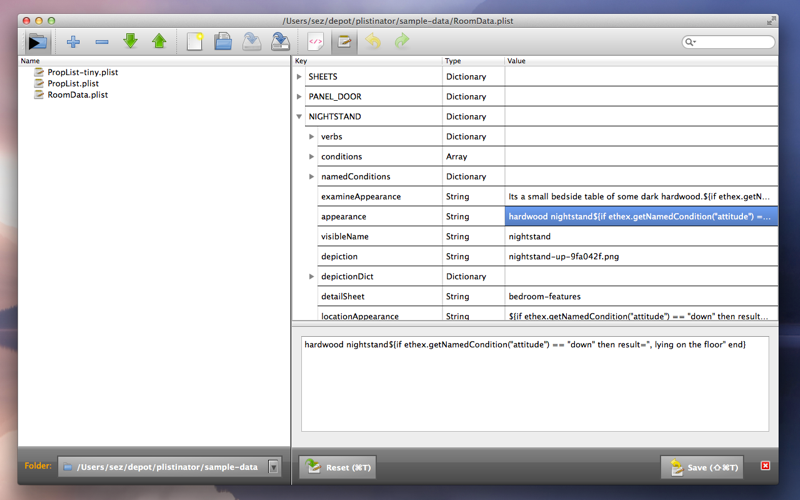The image size is (800, 500).
Task: Click the RoomData.plist file icon
Action: tap(39, 94)
